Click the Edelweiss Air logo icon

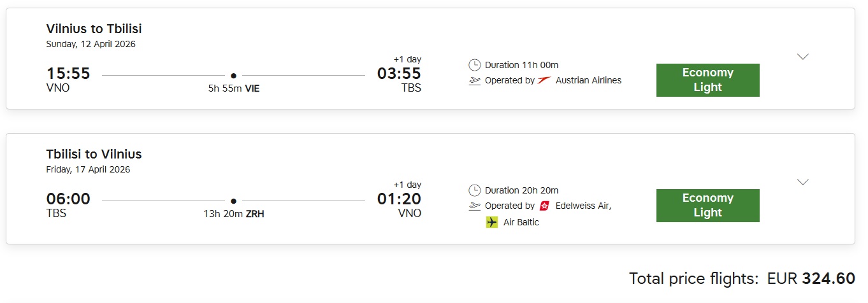(x=544, y=206)
